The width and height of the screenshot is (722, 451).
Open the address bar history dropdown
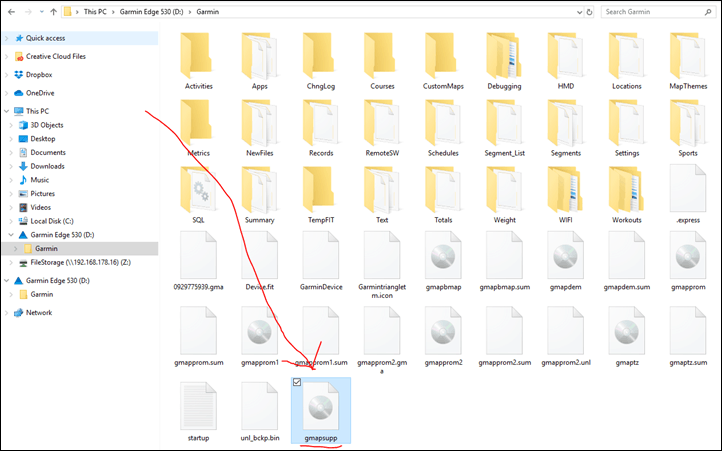579,12
